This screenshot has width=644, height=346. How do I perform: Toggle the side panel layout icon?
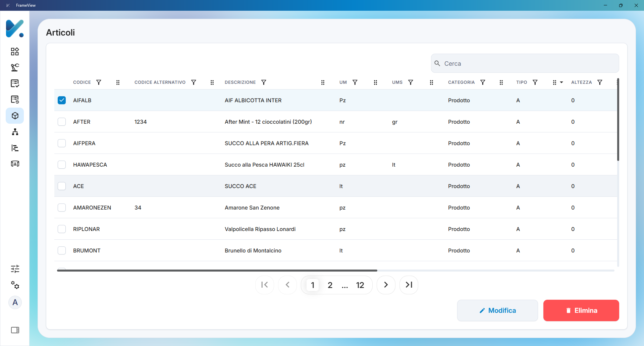click(x=15, y=330)
